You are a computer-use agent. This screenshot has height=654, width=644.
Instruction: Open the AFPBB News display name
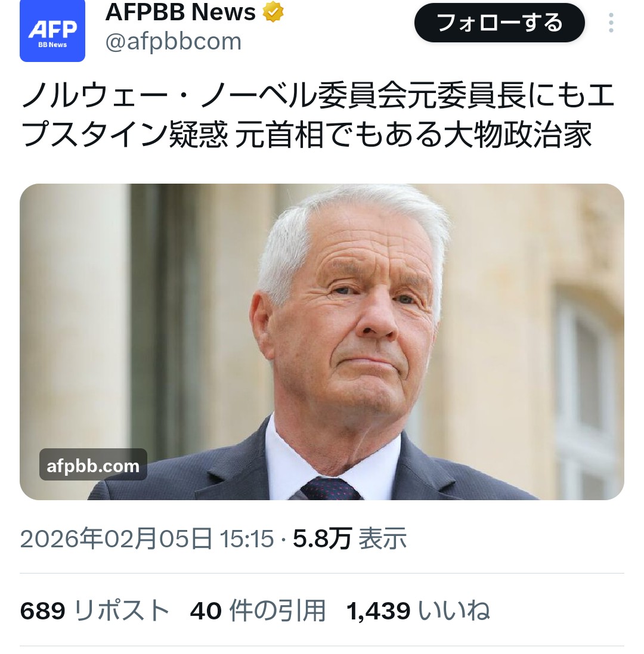(x=180, y=12)
